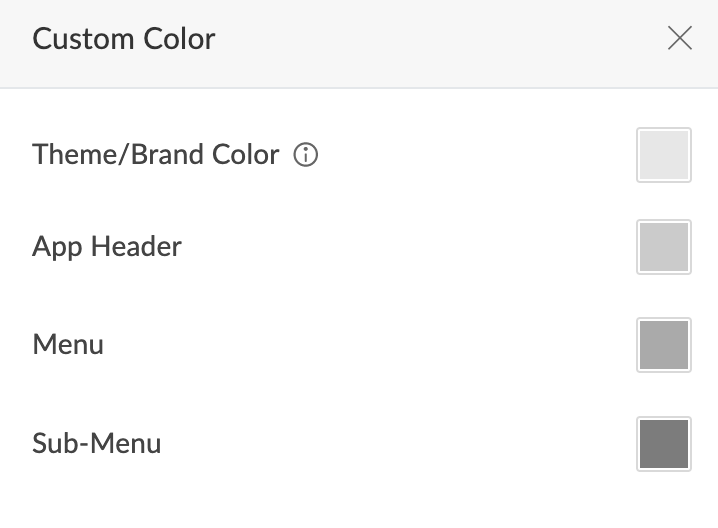Click the Theme/Brand Color label
Image resolution: width=718 pixels, height=528 pixels.
click(x=155, y=155)
